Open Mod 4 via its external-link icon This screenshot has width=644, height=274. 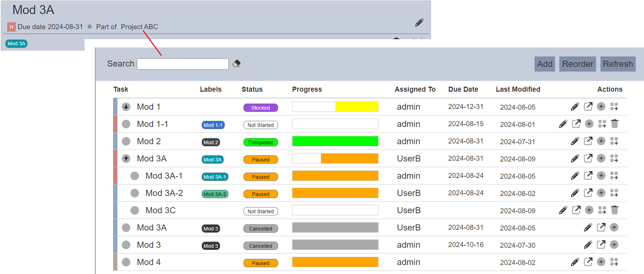588,262
